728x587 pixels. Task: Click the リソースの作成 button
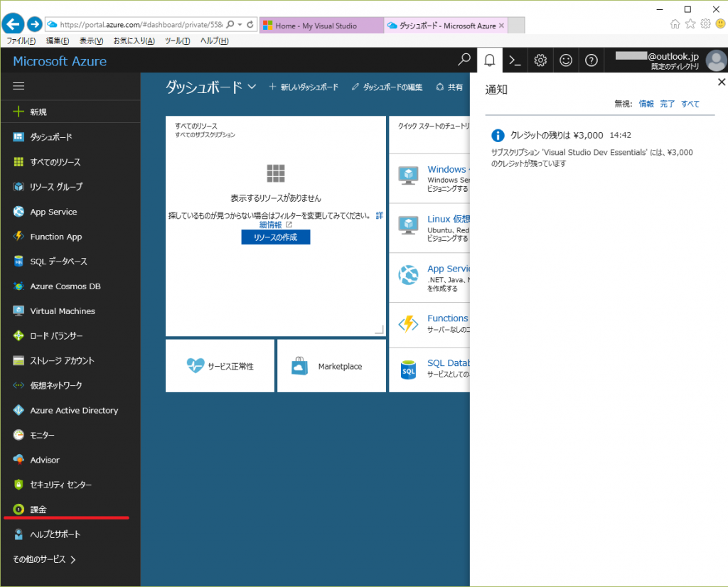(x=276, y=237)
